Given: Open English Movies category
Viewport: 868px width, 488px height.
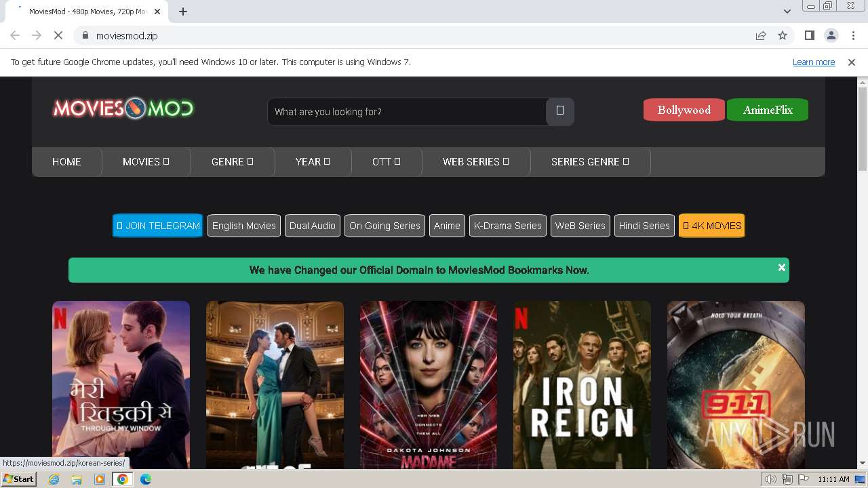Looking at the screenshot, I should pyautogui.click(x=244, y=226).
